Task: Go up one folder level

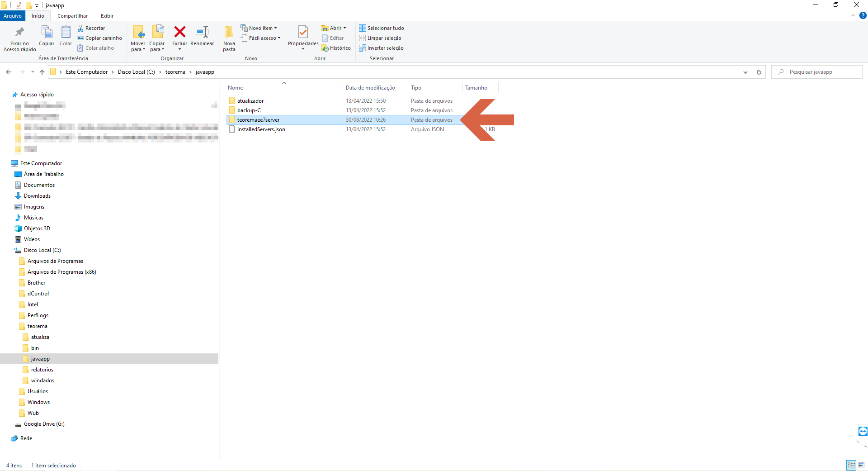Action: point(42,72)
